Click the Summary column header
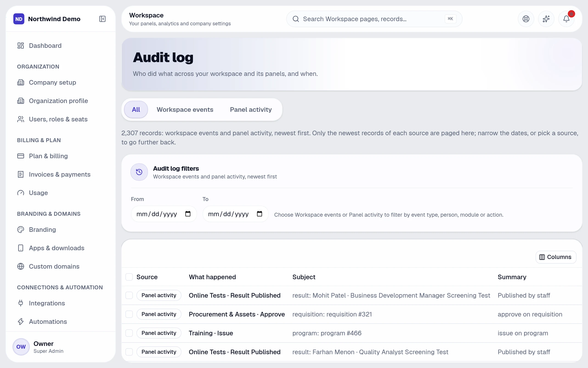Screen dimensions: 588x368 click(512, 277)
